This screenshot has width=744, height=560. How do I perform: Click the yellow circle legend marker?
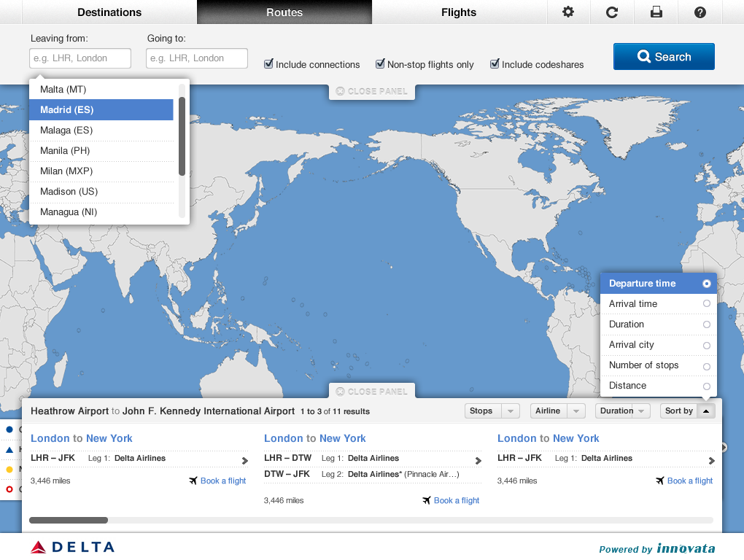[9, 470]
